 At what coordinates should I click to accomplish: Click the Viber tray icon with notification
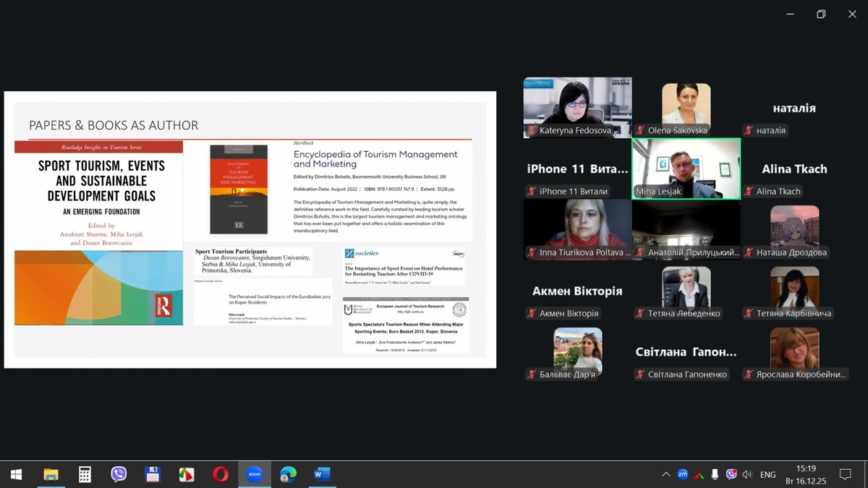731,474
